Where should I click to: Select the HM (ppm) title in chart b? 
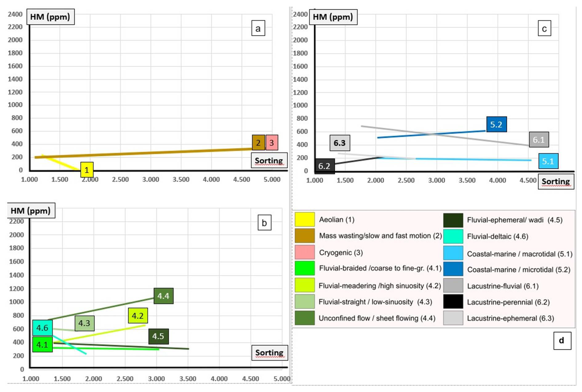[x=31, y=211]
